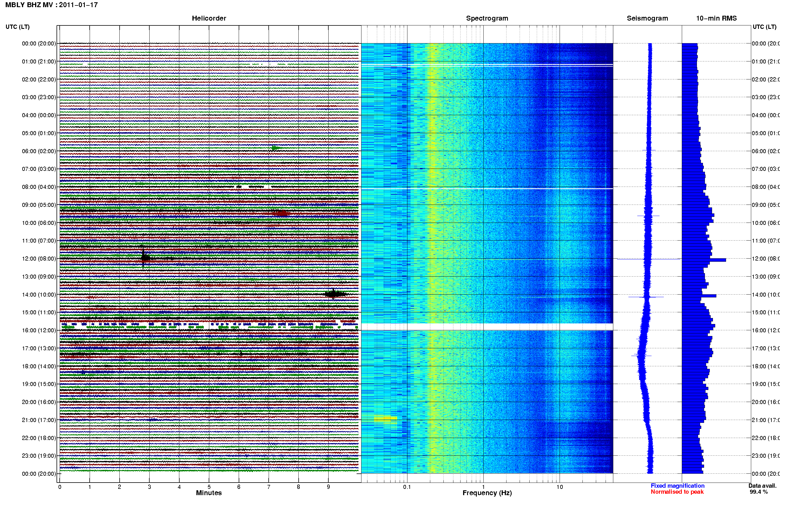Click the UTC (LT) label left of the Helicorder

pos(17,27)
